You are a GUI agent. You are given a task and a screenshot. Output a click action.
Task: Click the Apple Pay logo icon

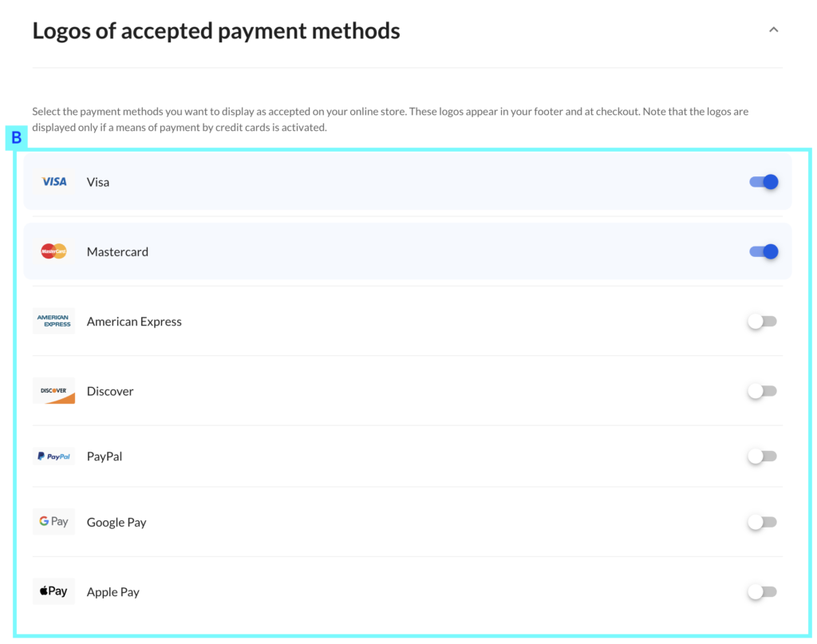[x=53, y=591]
